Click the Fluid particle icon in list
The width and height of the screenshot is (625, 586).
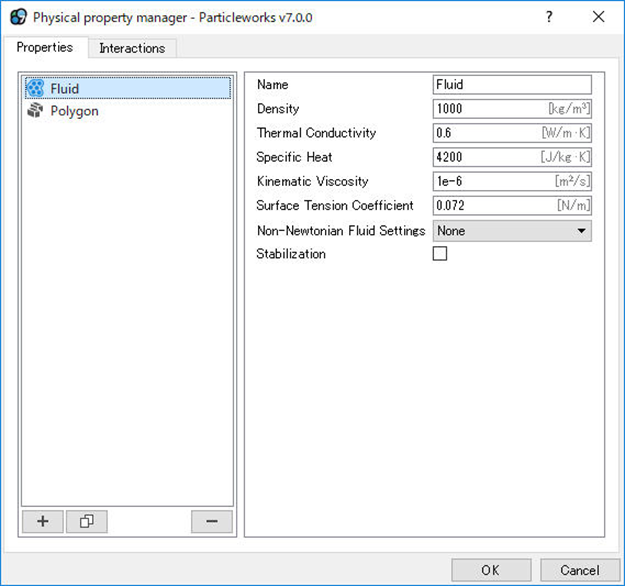coord(35,88)
